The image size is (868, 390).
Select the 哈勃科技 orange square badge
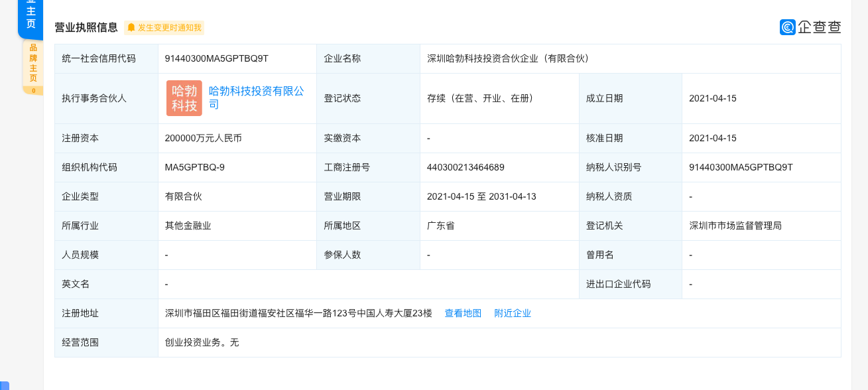point(184,97)
